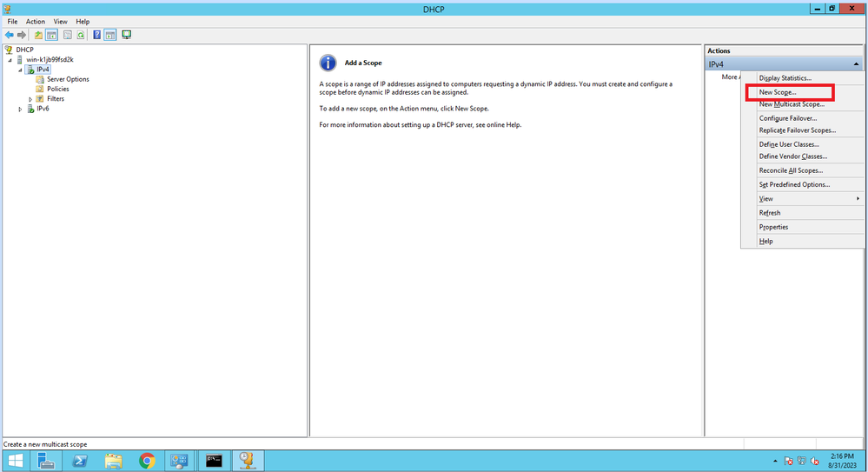Click the Back arrow in the toolbar
The image size is (868, 472).
pyautogui.click(x=10, y=35)
